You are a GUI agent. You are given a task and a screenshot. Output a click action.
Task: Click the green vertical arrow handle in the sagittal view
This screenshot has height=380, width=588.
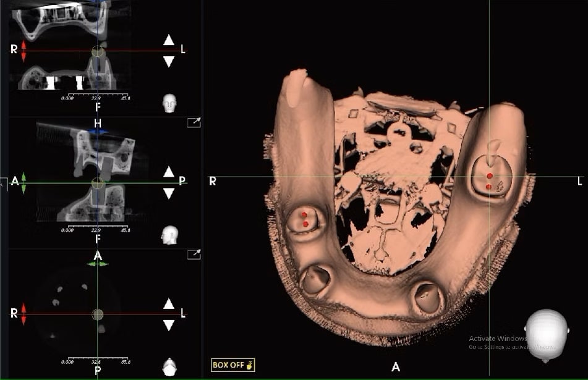[23, 183]
